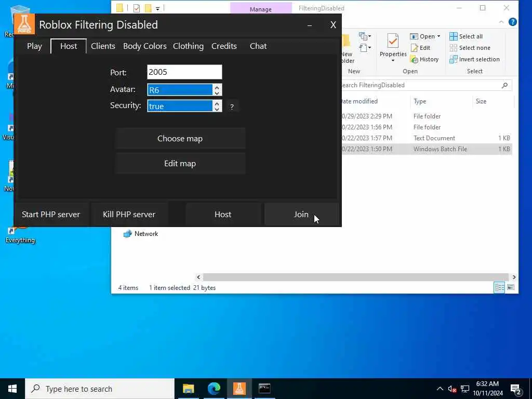This screenshot has height=399, width=532.
Task: Show hidden system tray icons
Action: (440, 389)
